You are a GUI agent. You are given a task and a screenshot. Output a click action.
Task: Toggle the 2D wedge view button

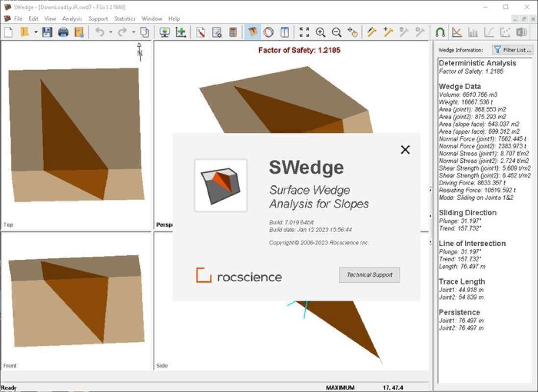click(285, 32)
